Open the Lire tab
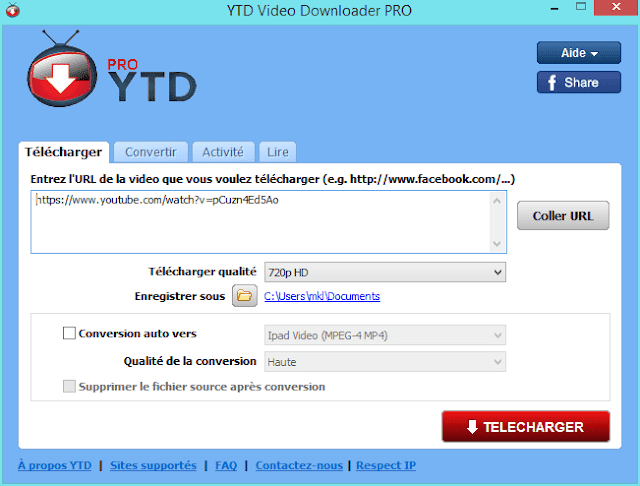This screenshot has width=640, height=486. click(278, 152)
